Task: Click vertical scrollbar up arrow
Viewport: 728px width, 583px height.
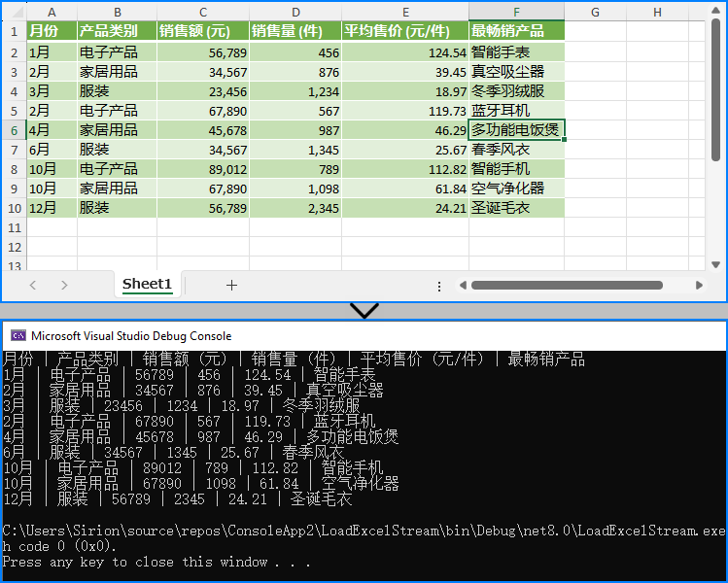Action: point(715,10)
